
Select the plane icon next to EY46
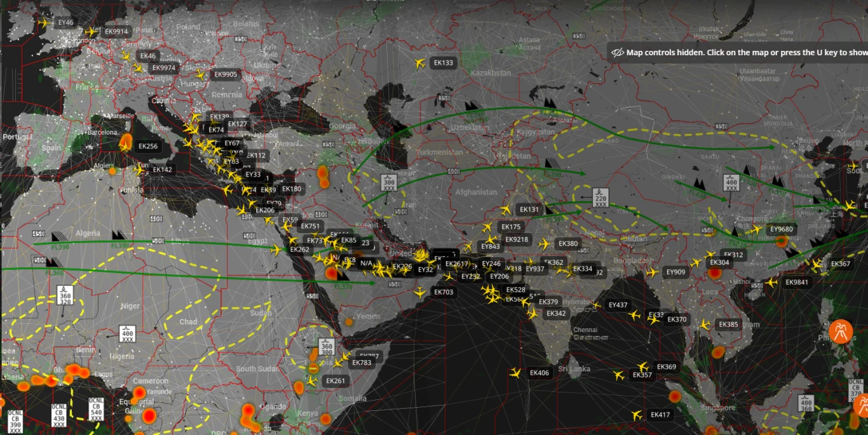coord(44,22)
